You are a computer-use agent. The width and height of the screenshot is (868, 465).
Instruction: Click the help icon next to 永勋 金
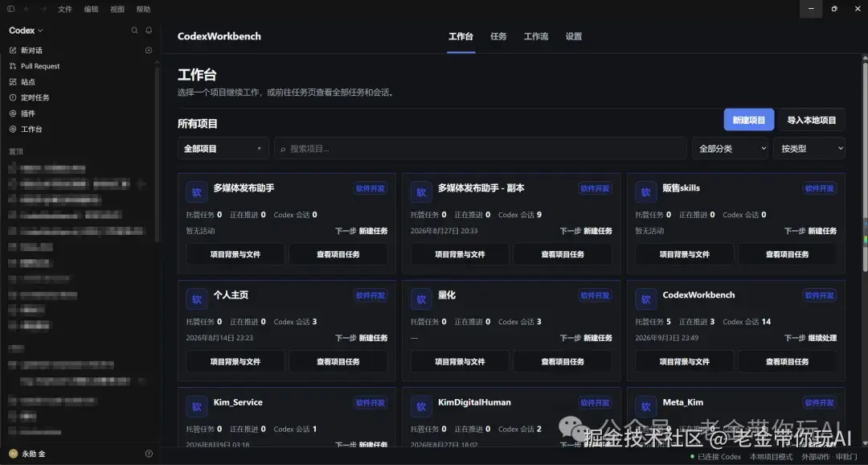[x=149, y=454]
